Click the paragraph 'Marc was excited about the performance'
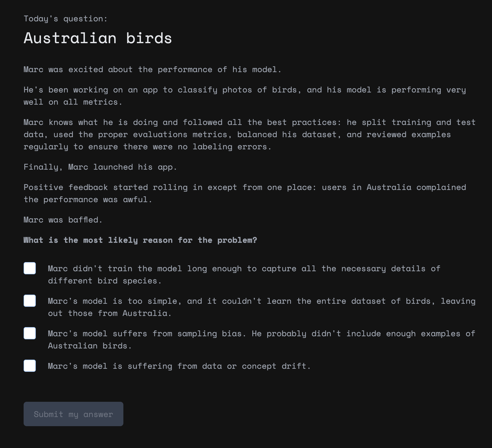The width and height of the screenshot is (492, 448). pos(153,70)
